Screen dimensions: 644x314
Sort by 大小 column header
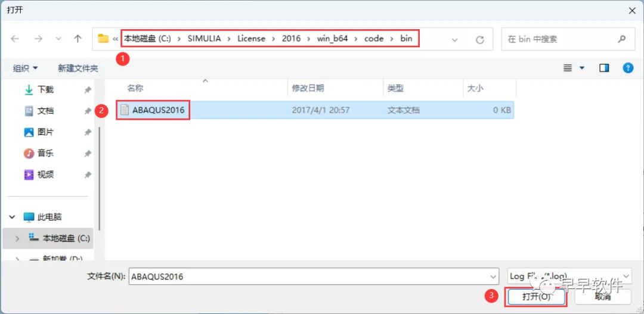click(475, 88)
